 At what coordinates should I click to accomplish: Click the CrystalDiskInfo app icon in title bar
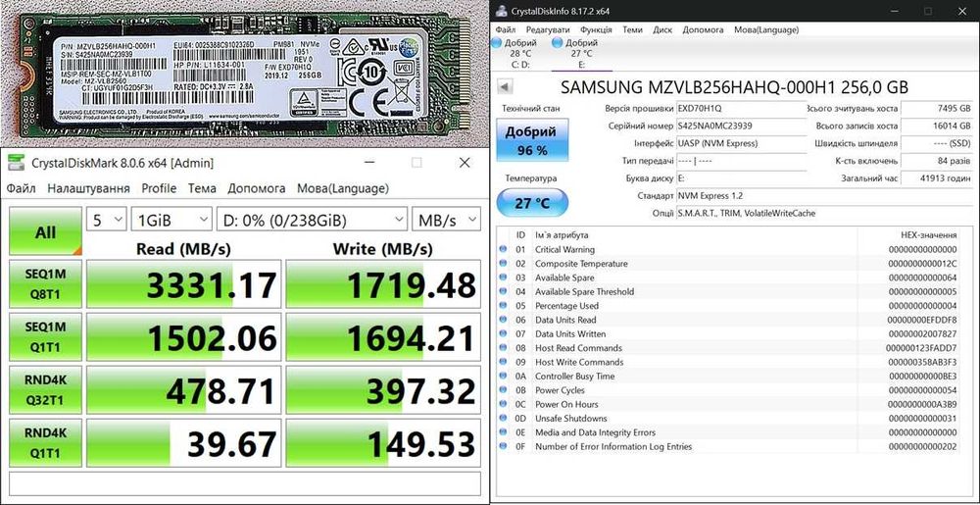tap(501, 11)
